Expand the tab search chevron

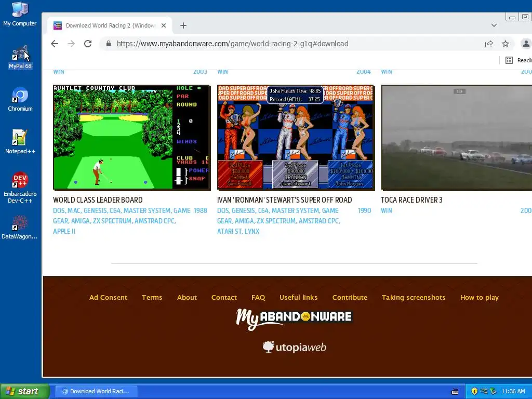[494, 25]
